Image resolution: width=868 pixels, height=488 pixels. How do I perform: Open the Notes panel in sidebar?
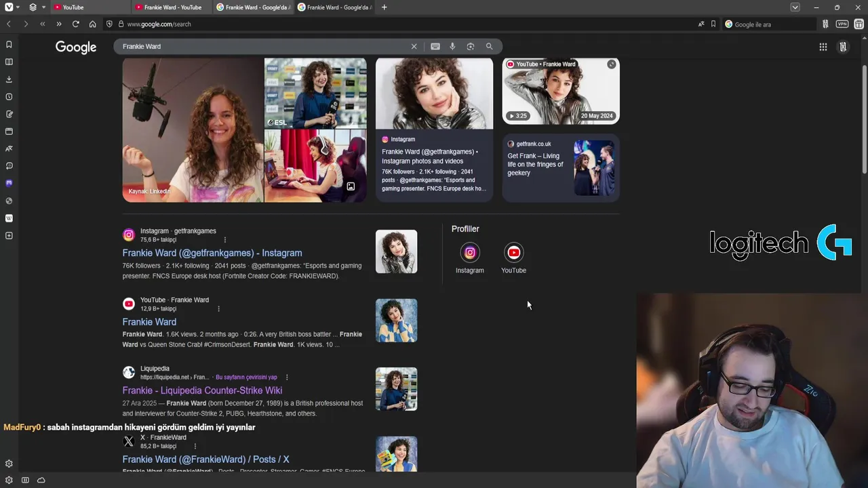(9, 114)
